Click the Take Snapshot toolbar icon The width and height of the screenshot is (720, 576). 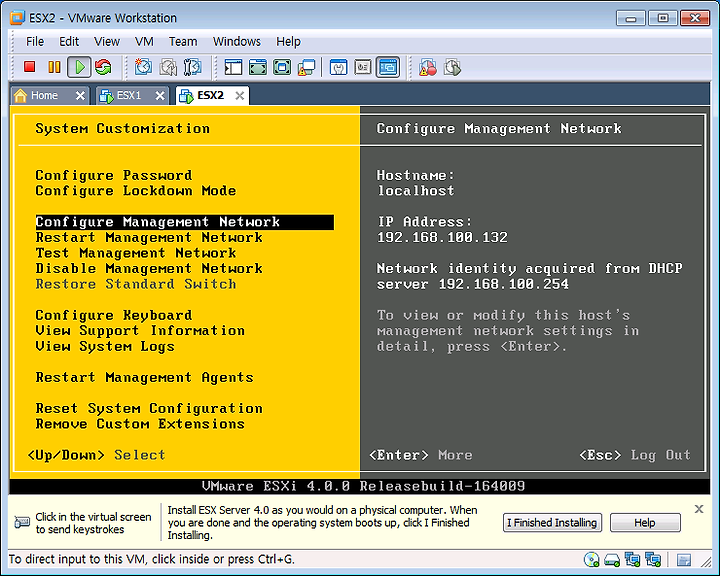143,67
